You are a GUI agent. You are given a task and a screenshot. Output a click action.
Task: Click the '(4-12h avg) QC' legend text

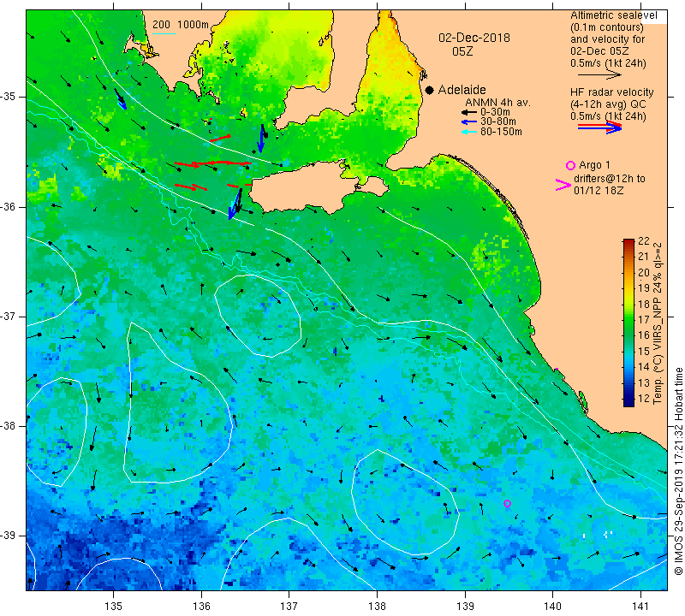point(608,104)
